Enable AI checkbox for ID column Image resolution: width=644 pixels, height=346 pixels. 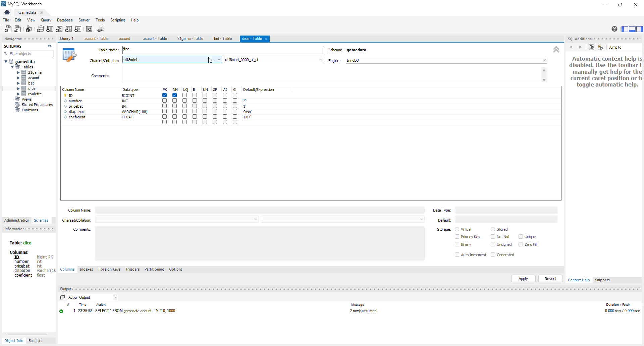pos(225,95)
